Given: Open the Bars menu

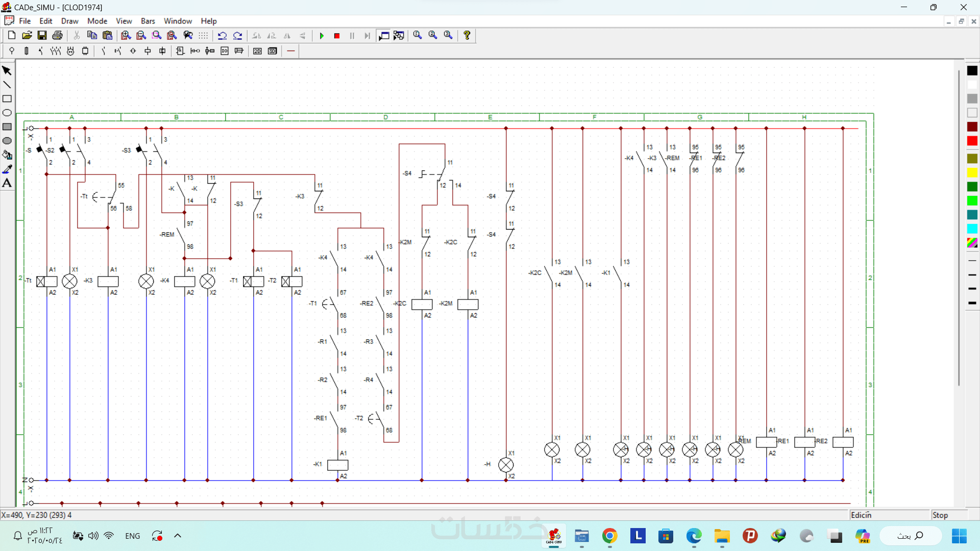Looking at the screenshot, I should click(x=148, y=21).
